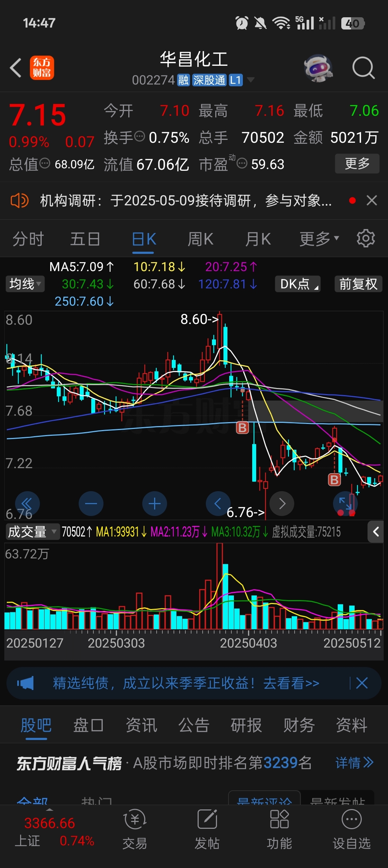Create post via 发帖 icon
Screen dimensions: 388x868
pos(207,830)
